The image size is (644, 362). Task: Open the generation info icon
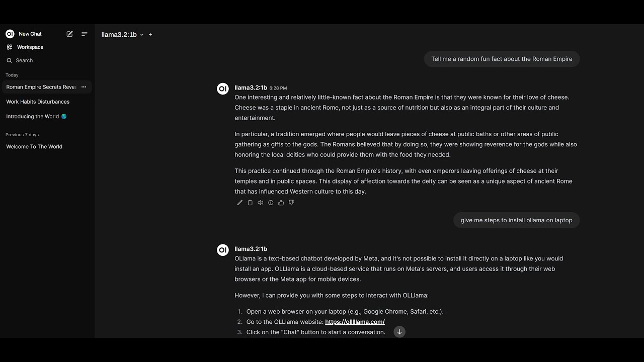(271, 203)
